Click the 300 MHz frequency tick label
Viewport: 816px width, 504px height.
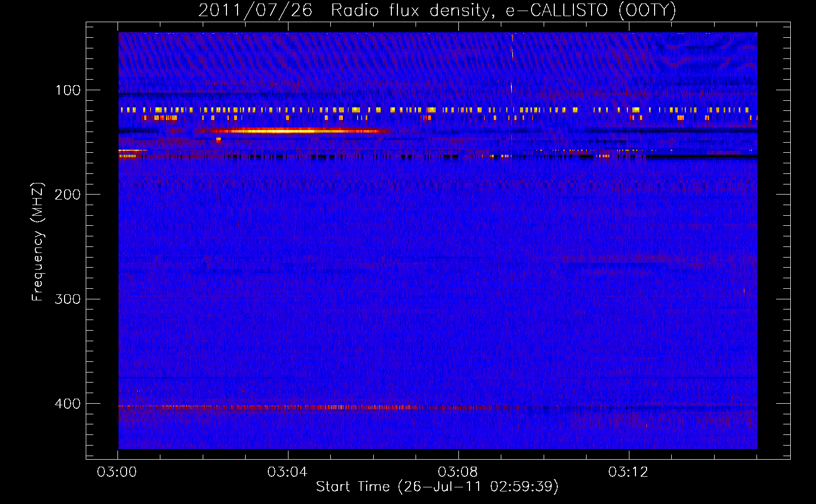click(68, 299)
